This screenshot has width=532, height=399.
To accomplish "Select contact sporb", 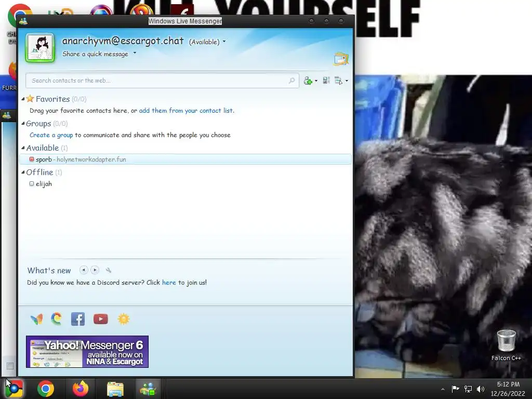I will 185,159.
